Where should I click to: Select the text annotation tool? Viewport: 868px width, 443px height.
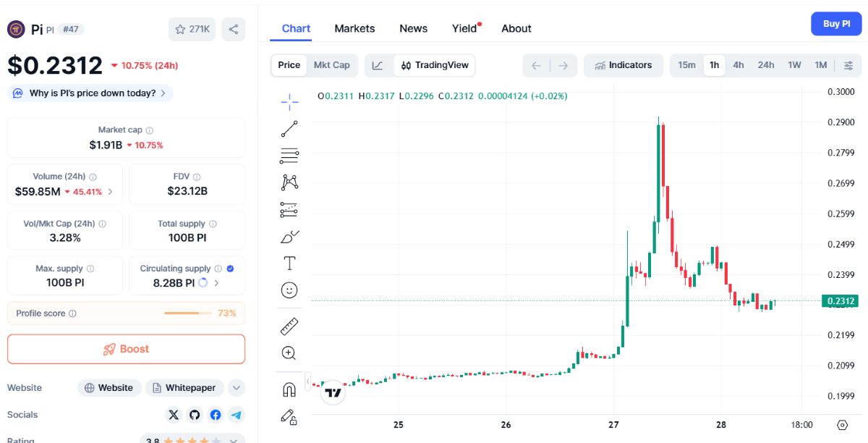(x=289, y=263)
